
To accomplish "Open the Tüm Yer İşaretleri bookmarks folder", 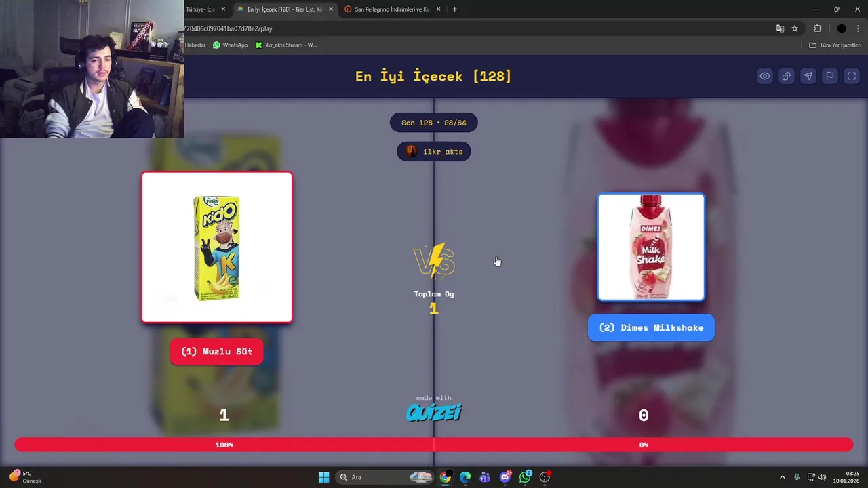I will pos(835,45).
